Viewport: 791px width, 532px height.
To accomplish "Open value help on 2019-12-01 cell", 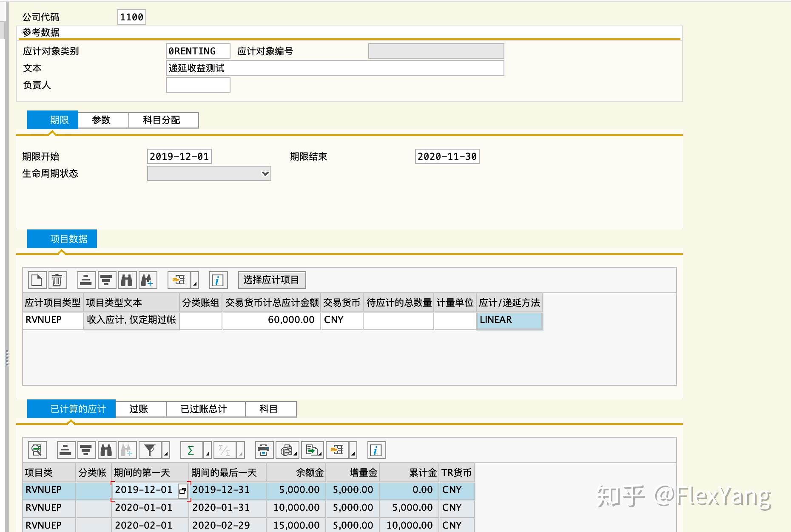I will (183, 490).
